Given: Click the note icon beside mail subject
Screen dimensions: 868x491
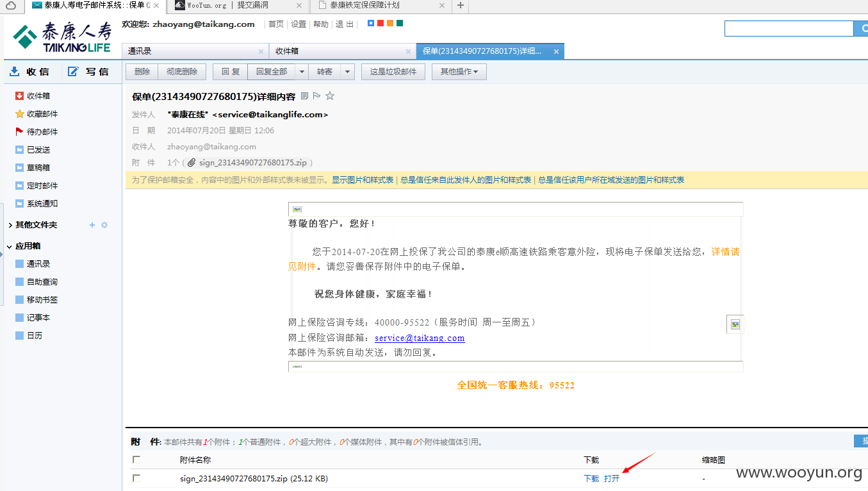Looking at the screenshot, I should tap(304, 96).
